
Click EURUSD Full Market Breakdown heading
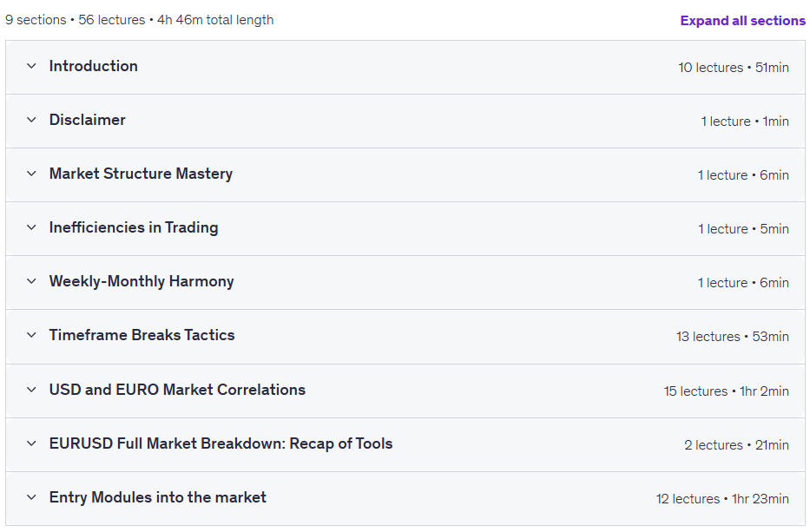click(221, 443)
